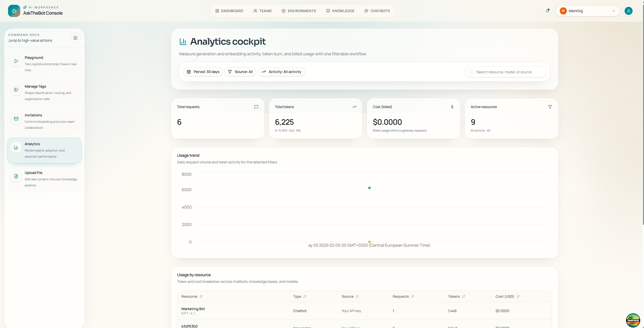Click the Total requests value 6
The width and height of the screenshot is (644, 328).
coord(179,122)
